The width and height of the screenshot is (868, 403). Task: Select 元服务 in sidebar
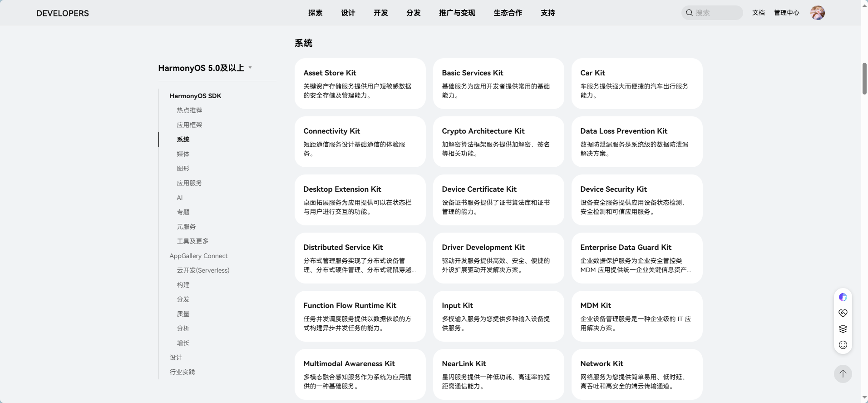pos(186,227)
